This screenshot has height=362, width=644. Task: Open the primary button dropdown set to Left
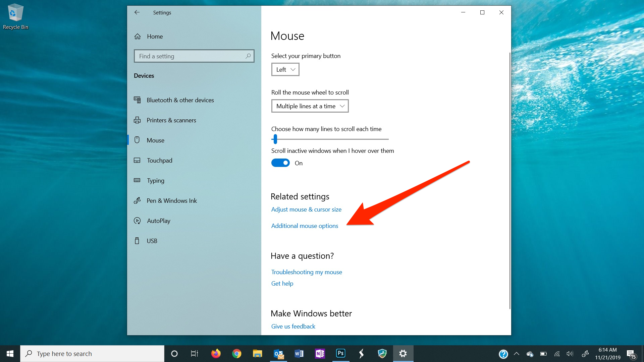point(285,69)
